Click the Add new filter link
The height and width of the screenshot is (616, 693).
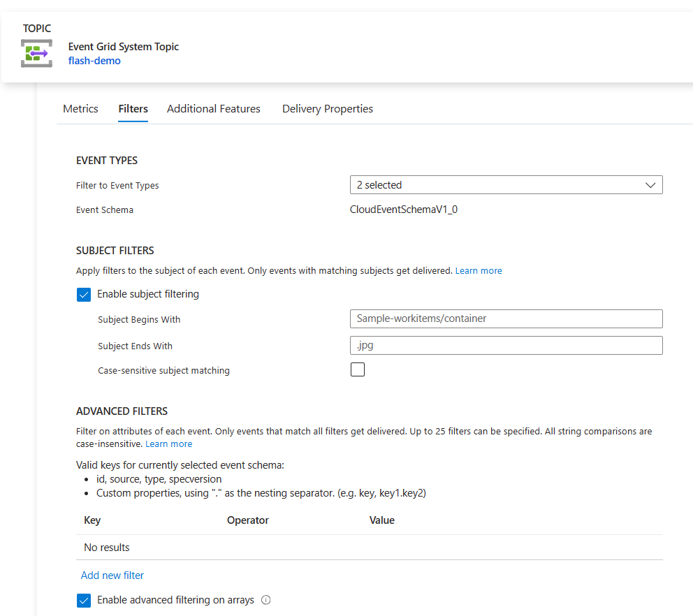pyautogui.click(x=112, y=575)
